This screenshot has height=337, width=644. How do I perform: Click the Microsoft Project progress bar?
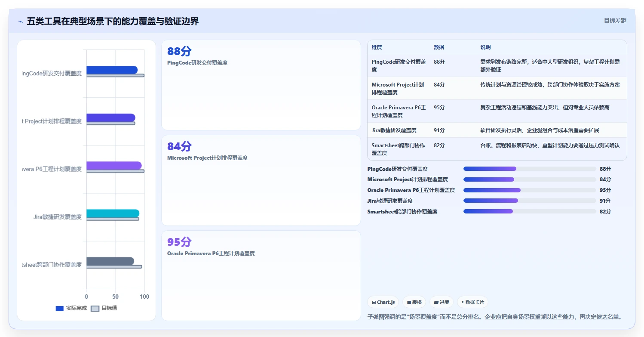(x=530, y=179)
